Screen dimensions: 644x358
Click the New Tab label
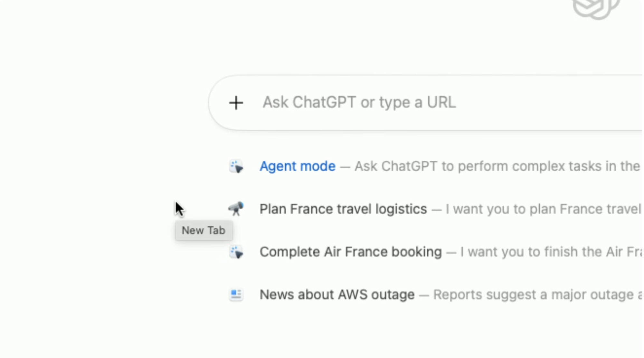click(204, 231)
